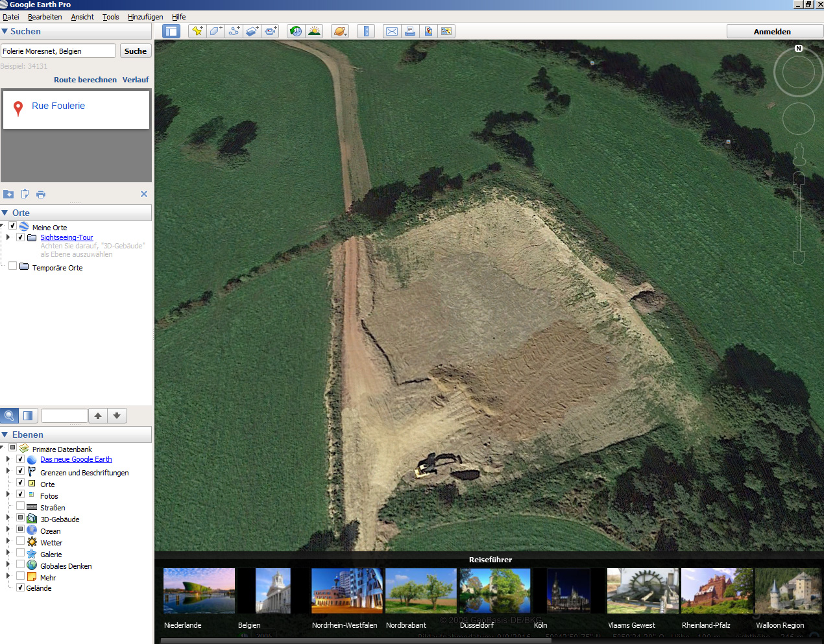Open the Tools menu
Screen dimensions: 824x644
click(111, 17)
